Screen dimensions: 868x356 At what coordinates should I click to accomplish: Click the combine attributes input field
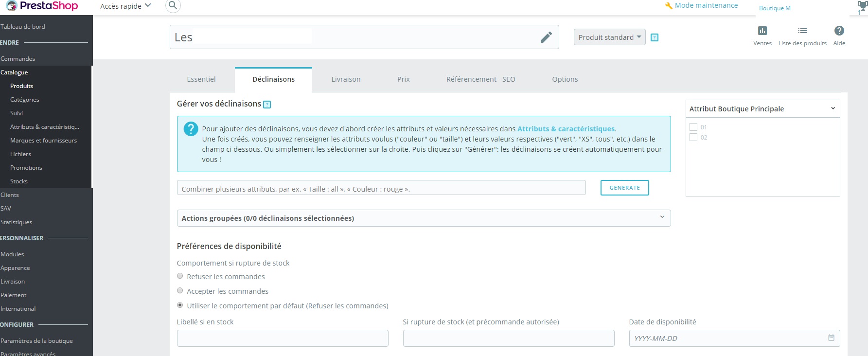click(381, 188)
